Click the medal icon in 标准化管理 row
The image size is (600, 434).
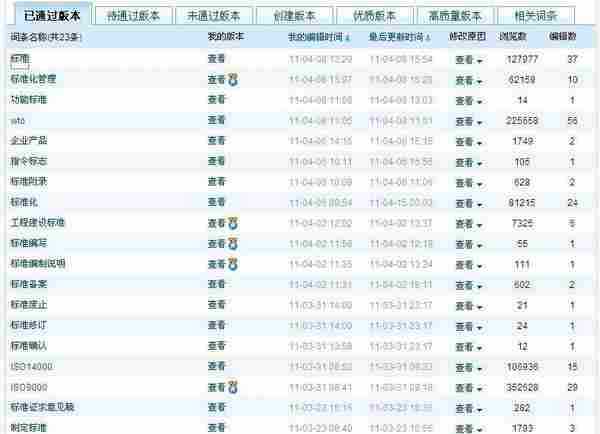234,79
